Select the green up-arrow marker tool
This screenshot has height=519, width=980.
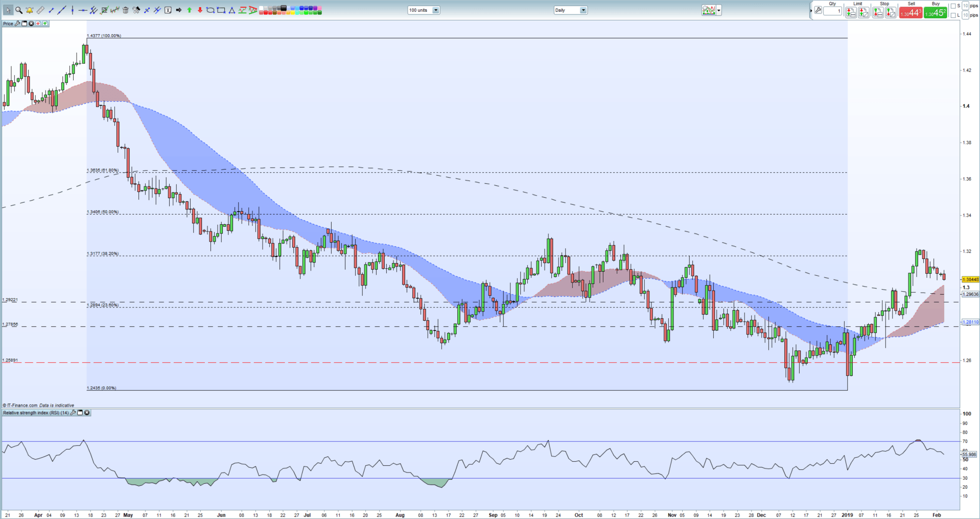click(x=189, y=10)
